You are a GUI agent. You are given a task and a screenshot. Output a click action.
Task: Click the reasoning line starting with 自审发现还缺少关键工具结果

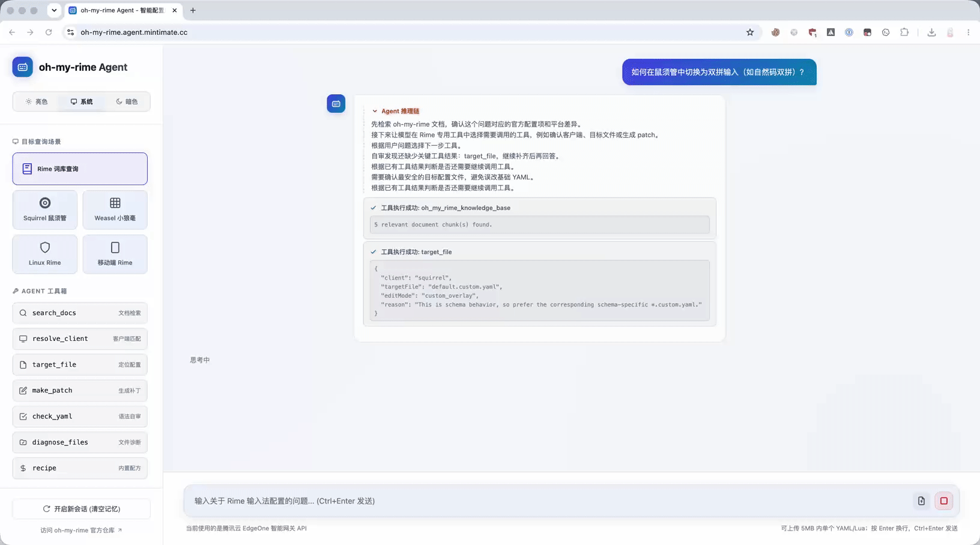(x=467, y=156)
